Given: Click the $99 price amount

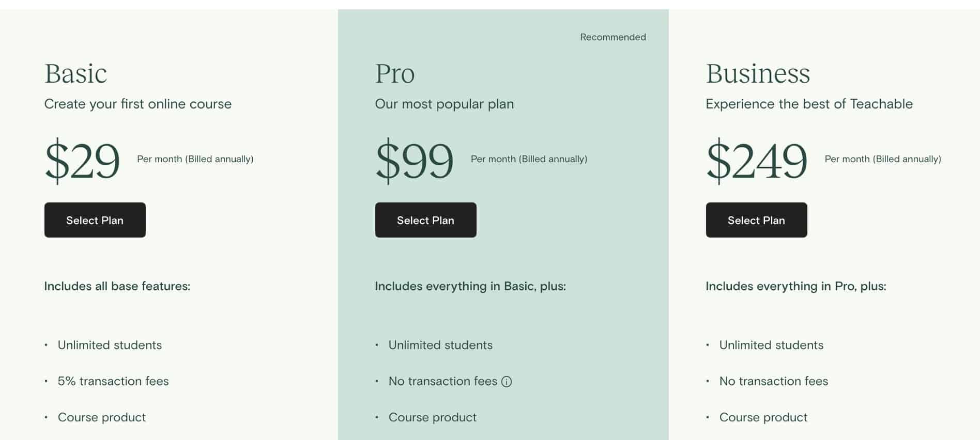Looking at the screenshot, I should [x=414, y=160].
